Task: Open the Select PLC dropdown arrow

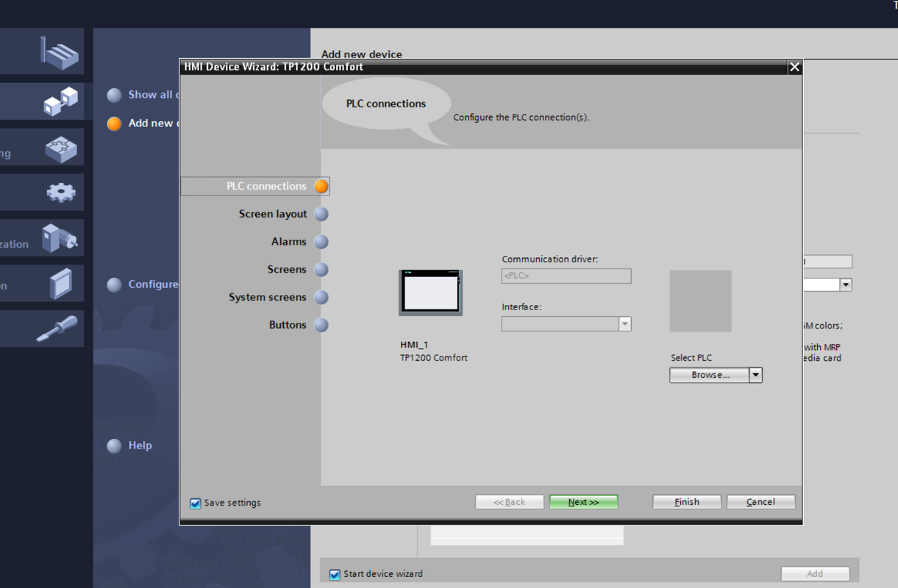Action: click(x=755, y=375)
